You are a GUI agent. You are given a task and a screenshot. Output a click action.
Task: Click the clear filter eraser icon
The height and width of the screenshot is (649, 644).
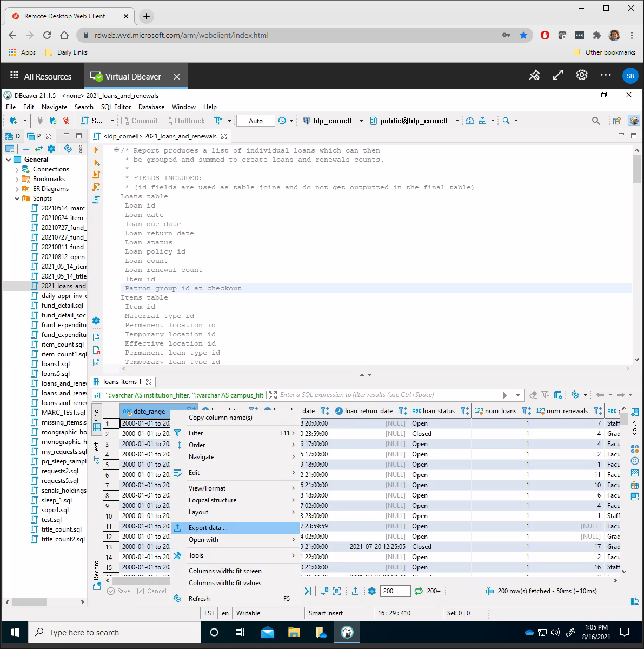tap(533, 395)
